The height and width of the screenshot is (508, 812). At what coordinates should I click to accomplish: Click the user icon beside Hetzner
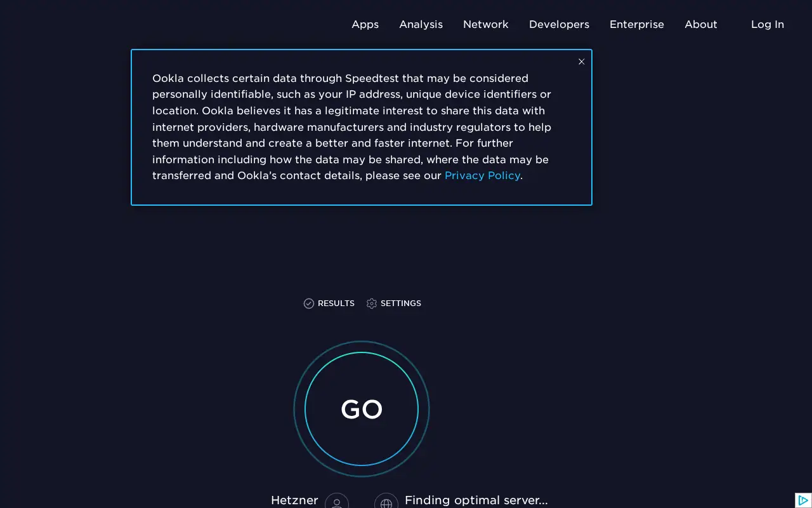click(x=337, y=502)
